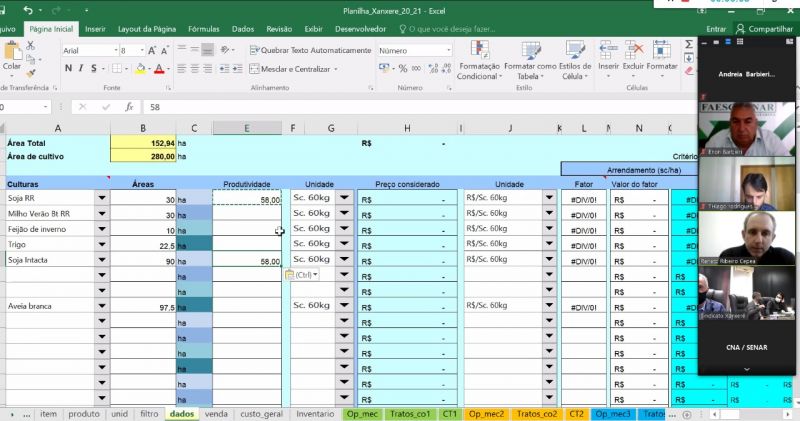Apply the yellow fill color bucket

140,69
